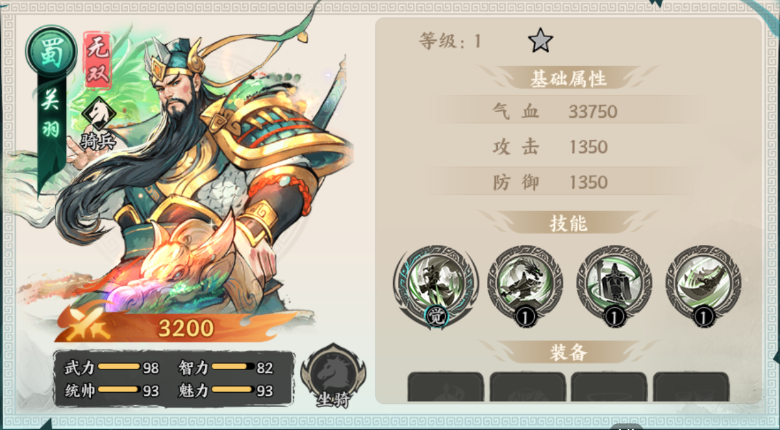Open the awakened skill icon marked 觉
The width and height of the screenshot is (780, 430).
coord(436,286)
